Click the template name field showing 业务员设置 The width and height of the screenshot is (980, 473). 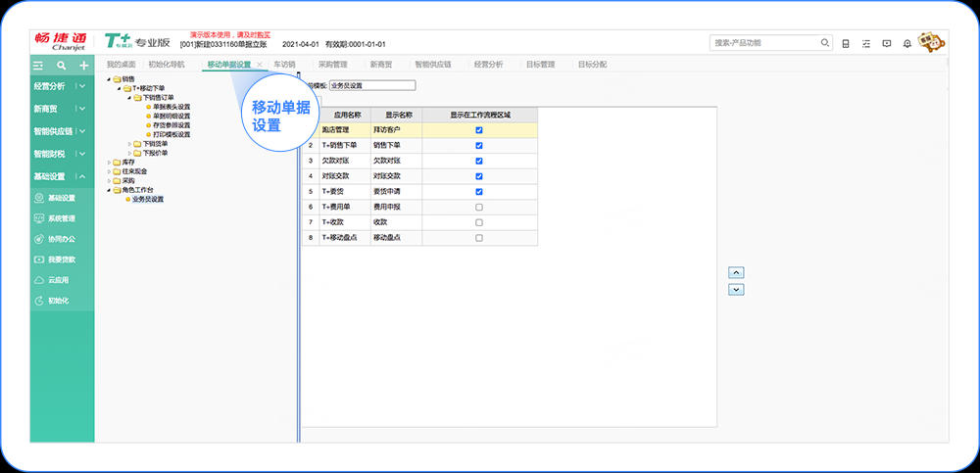coord(371,85)
